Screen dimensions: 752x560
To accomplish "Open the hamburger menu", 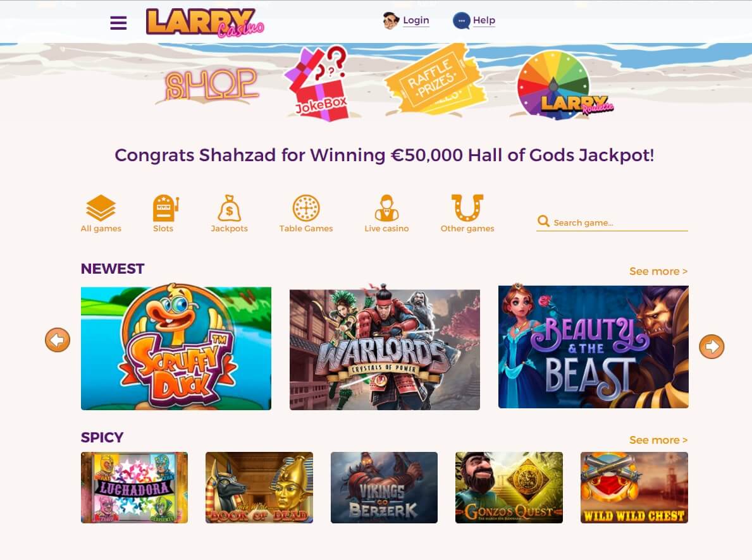I will pyautogui.click(x=118, y=23).
